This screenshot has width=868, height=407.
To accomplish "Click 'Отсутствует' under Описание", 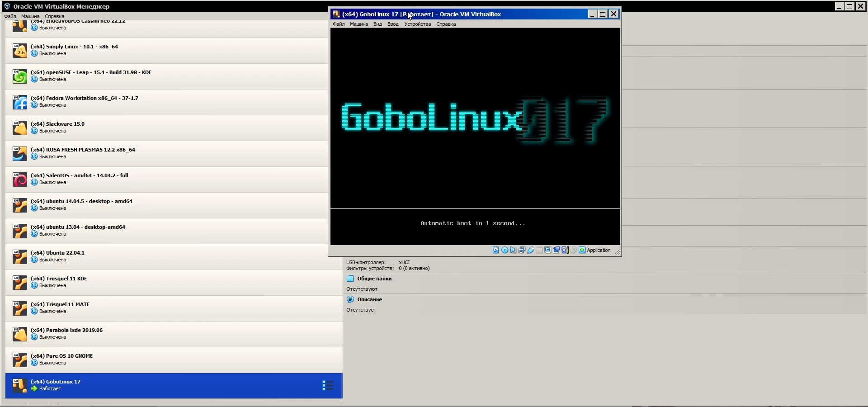I will [x=361, y=310].
